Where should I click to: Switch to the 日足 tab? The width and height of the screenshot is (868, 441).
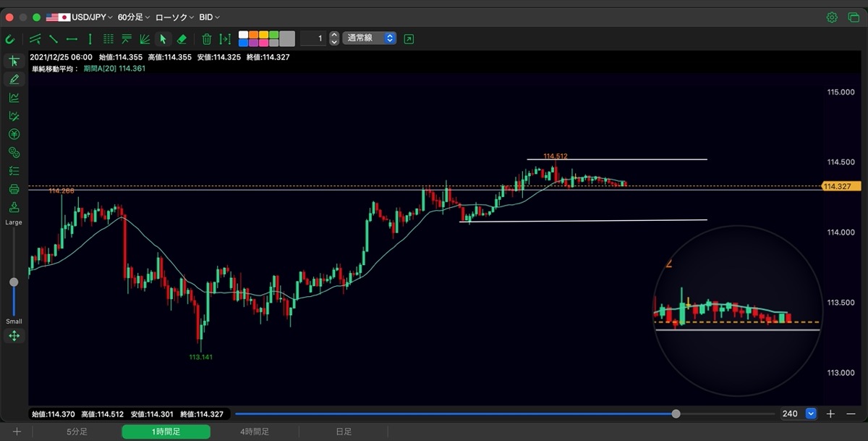pyautogui.click(x=344, y=432)
